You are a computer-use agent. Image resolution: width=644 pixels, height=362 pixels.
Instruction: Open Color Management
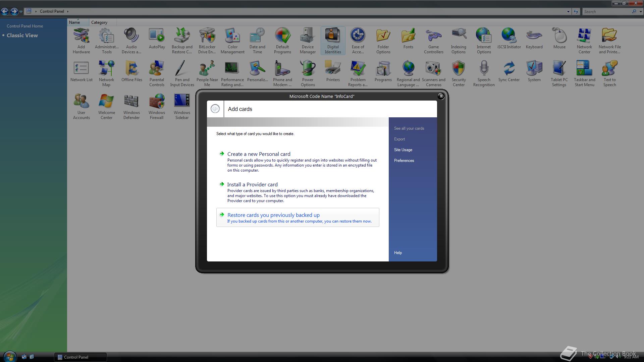pyautogui.click(x=232, y=41)
